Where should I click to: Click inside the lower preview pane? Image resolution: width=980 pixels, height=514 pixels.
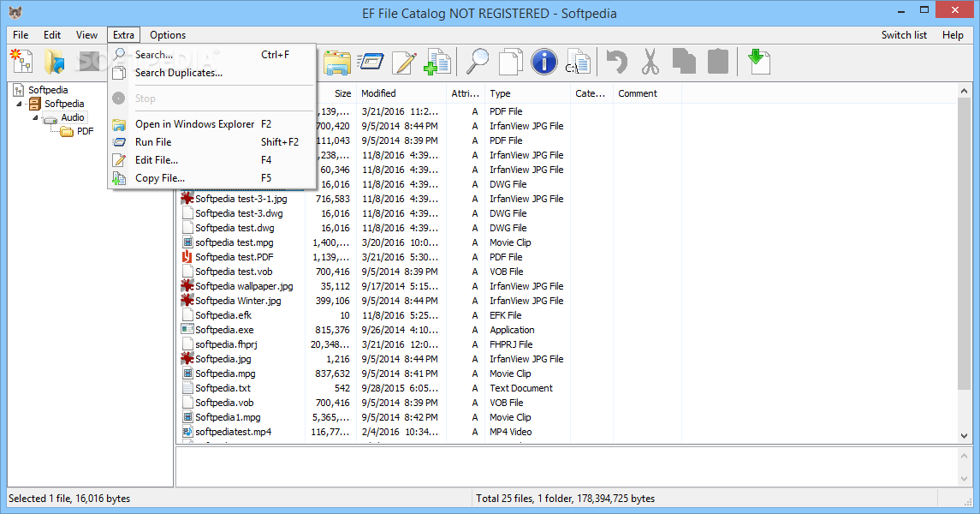pos(566,467)
